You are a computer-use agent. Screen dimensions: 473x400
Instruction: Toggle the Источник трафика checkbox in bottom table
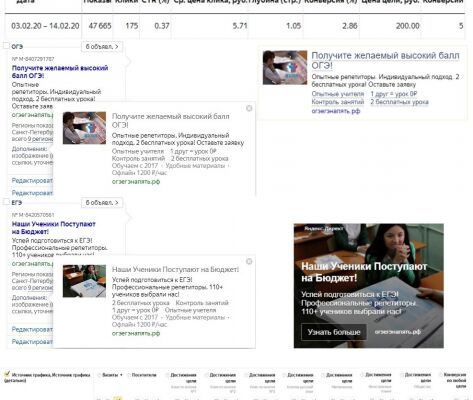tap(7, 374)
